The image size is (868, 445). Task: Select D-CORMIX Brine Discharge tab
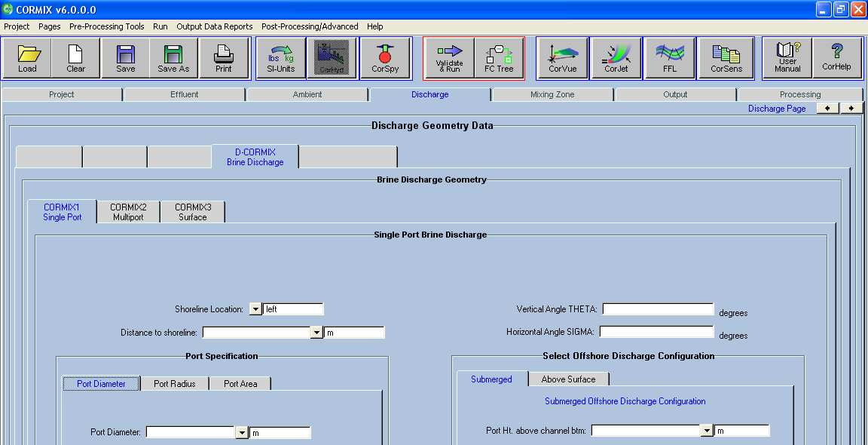click(255, 157)
